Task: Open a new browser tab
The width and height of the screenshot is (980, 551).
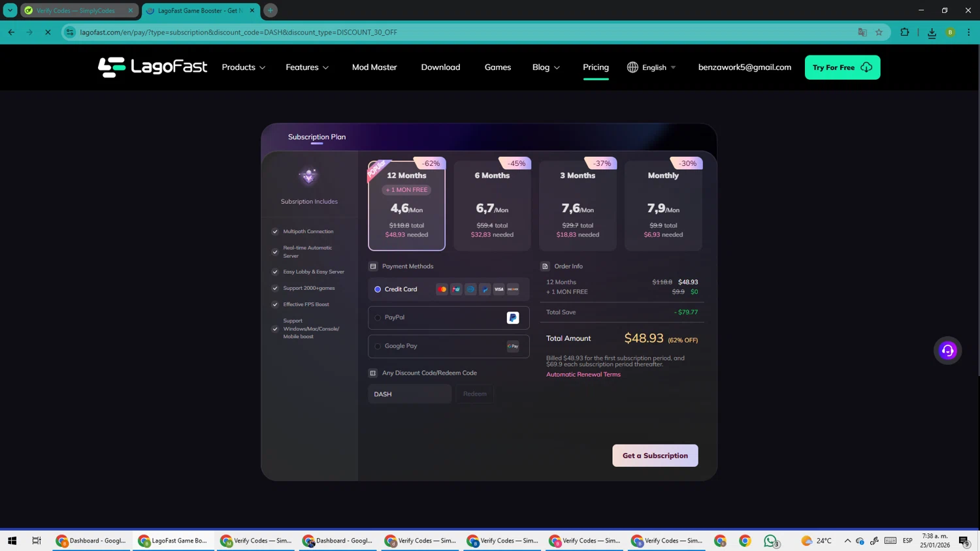Action: pos(270,10)
